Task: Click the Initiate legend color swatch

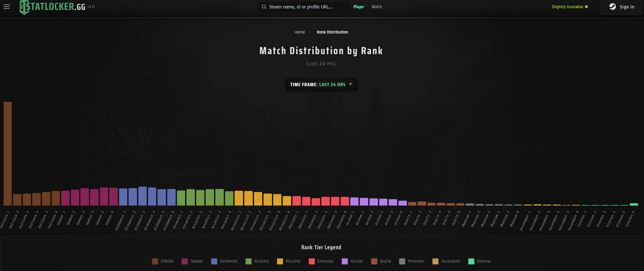Action: pos(155,261)
